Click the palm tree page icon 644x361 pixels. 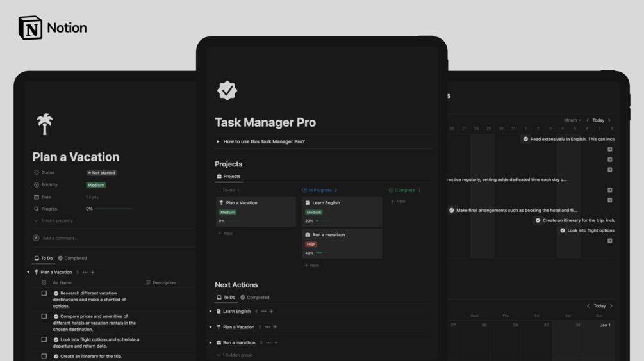[x=44, y=124]
